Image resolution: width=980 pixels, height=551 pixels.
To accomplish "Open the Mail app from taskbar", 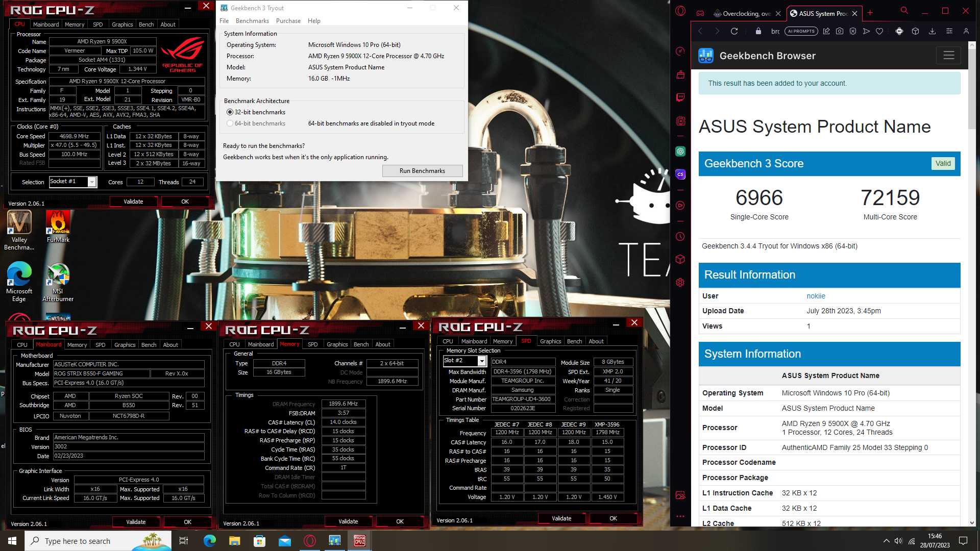I will click(x=284, y=541).
